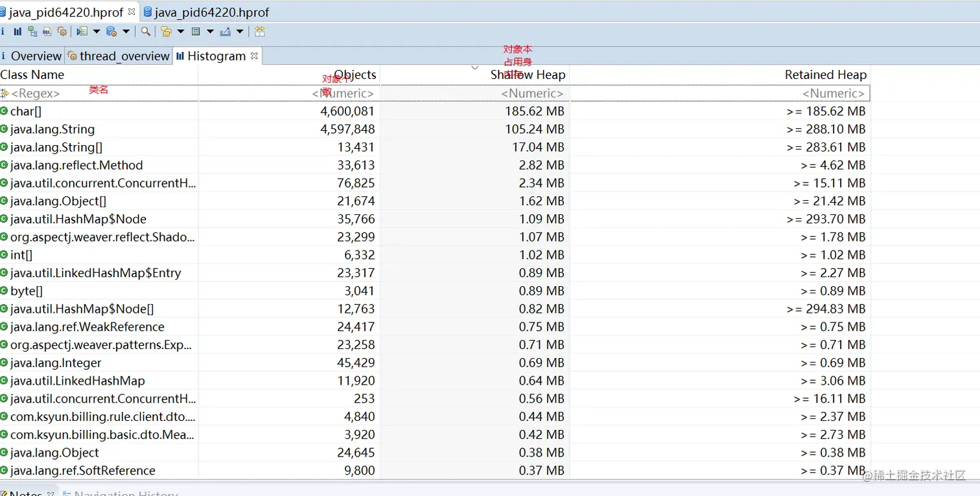Expand the Group Result By dropdown arrow

pos(181,31)
